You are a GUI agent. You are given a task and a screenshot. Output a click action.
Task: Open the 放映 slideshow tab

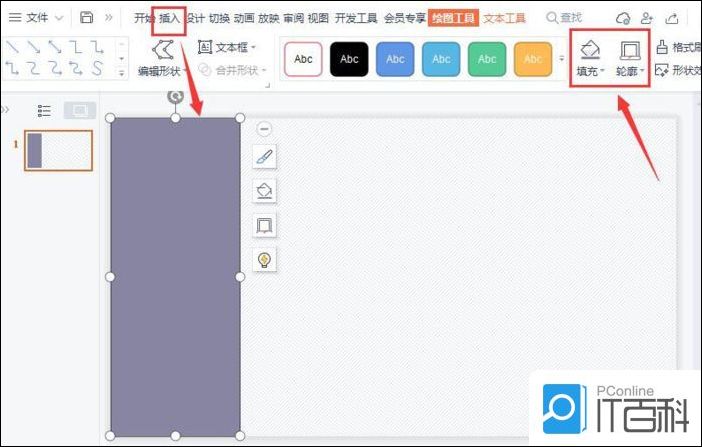pos(269,18)
